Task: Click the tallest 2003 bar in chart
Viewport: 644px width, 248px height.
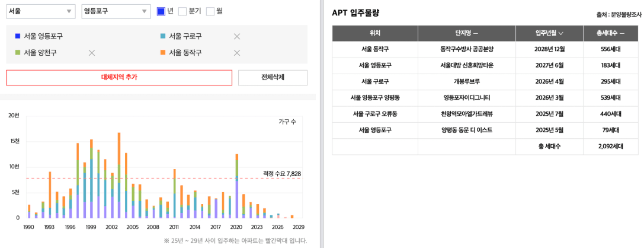Action: (x=119, y=175)
